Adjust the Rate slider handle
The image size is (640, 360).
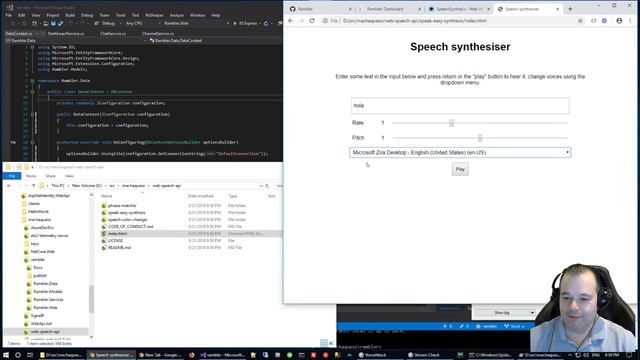451,123
